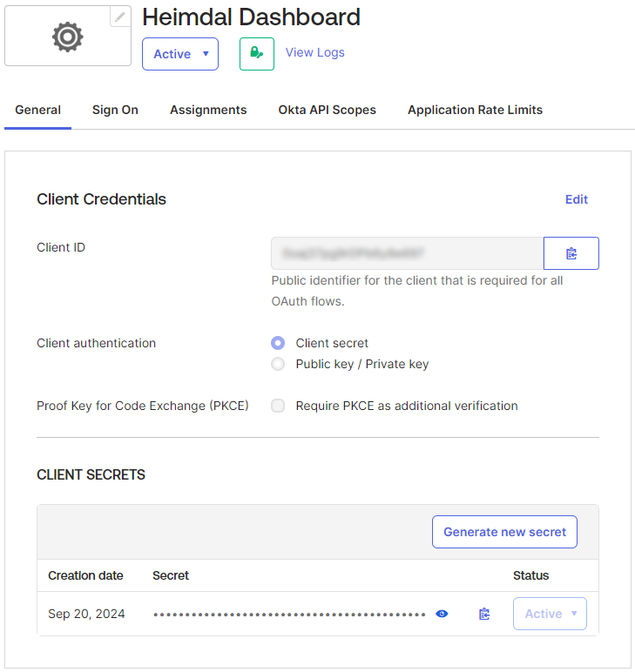Click the View Logs link

click(x=314, y=53)
